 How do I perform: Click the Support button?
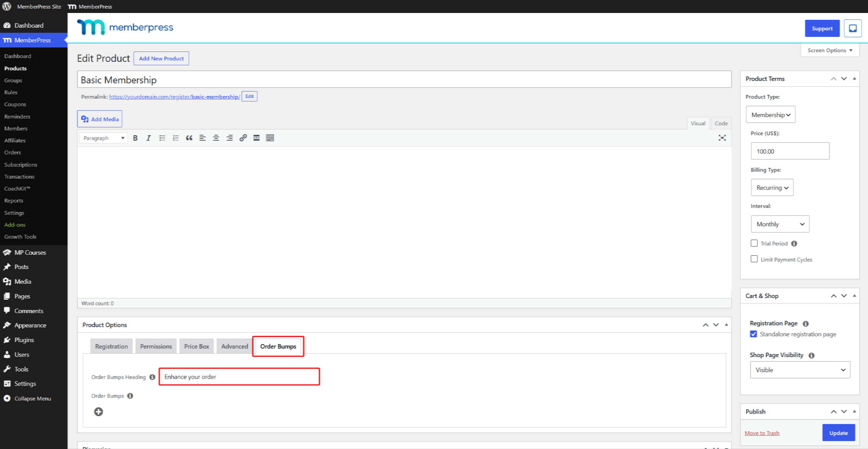coord(822,28)
